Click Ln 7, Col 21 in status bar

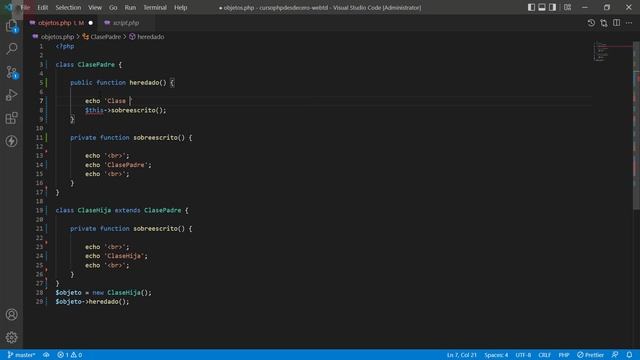(x=461, y=355)
